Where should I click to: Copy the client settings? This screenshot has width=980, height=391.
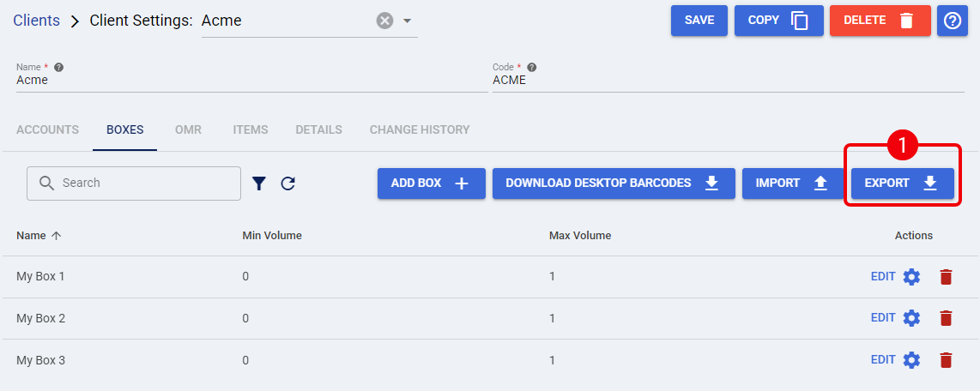(778, 21)
